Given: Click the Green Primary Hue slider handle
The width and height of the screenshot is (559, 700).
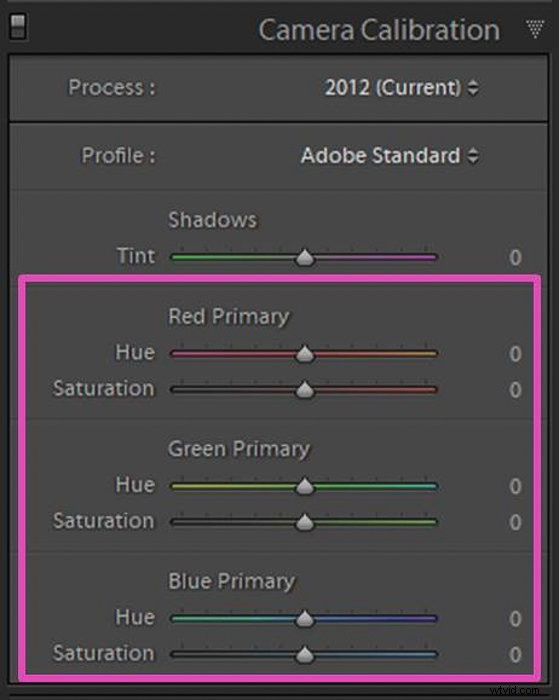Looking at the screenshot, I should coord(305,486).
